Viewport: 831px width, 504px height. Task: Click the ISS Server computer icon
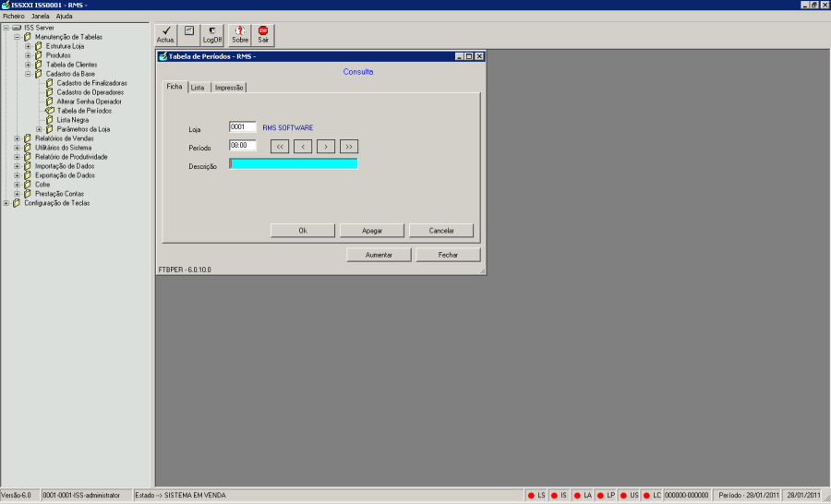(17, 28)
